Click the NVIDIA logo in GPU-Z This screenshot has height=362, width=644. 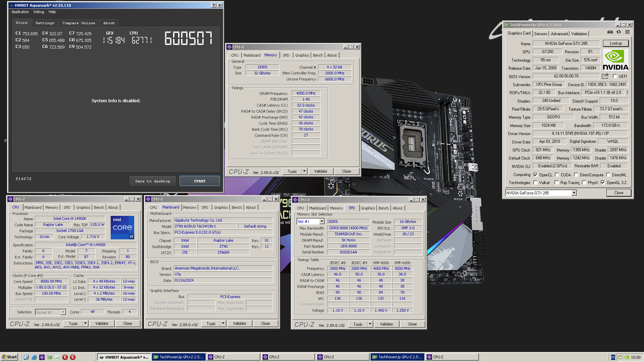[x=615, y=60]
